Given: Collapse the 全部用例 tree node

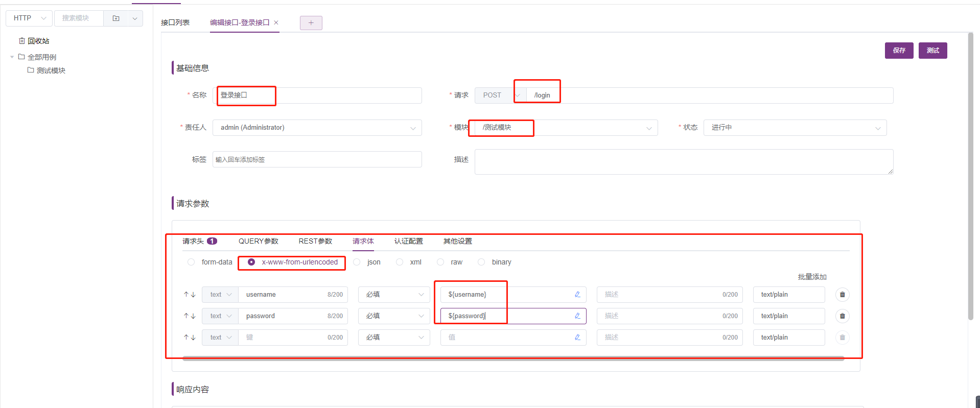Looking at the screenshot, I should coord(12,57).
